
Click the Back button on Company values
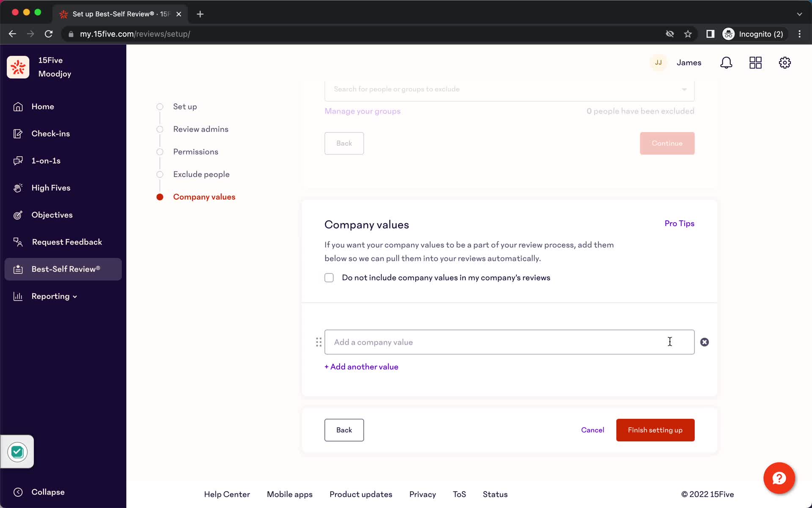coord(344,430)
